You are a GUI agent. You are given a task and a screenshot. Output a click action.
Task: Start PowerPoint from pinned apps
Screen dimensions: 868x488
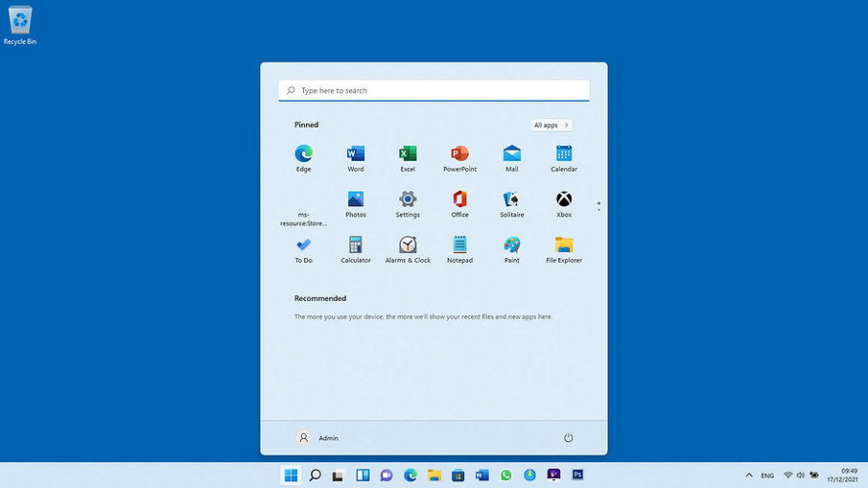click(459, 158)
